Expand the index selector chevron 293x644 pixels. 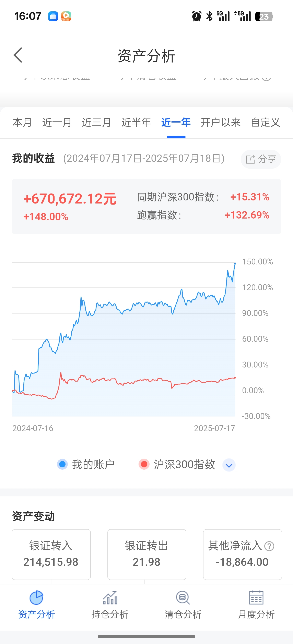coord(229,465)
